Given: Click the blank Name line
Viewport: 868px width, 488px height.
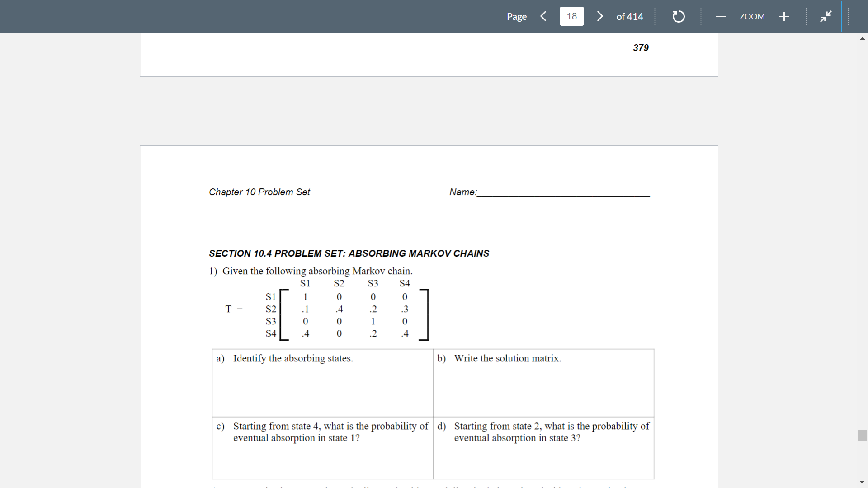Looking at the screenshot, I should (x=563, y=194).
